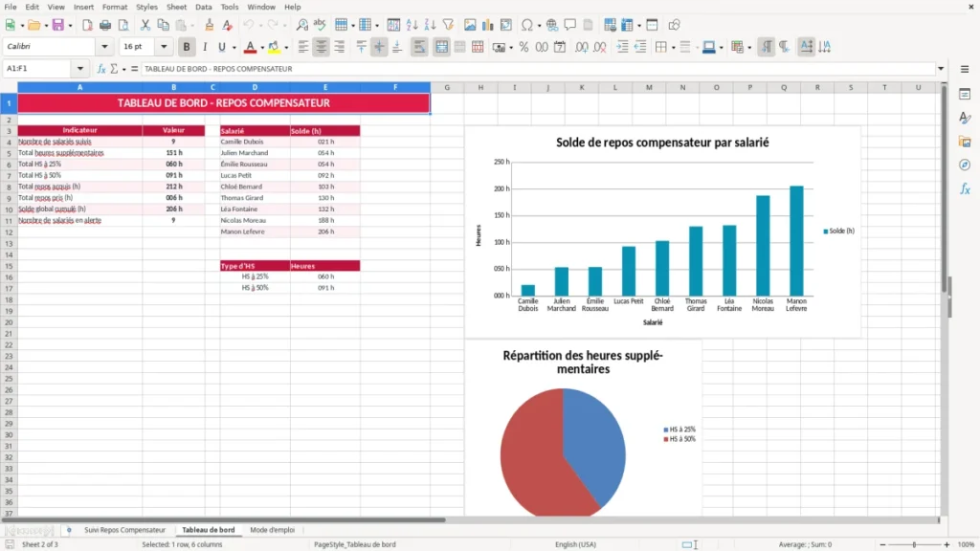Screen dimensions: 980x551
Task: Insert hyperlink using the globe icon
Action: [x=552, y=25]
